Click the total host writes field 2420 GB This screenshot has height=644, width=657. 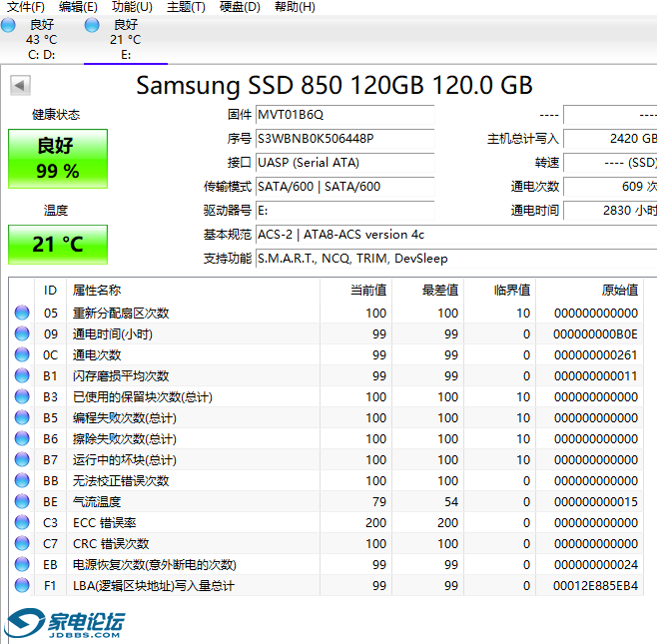point(610,139)
